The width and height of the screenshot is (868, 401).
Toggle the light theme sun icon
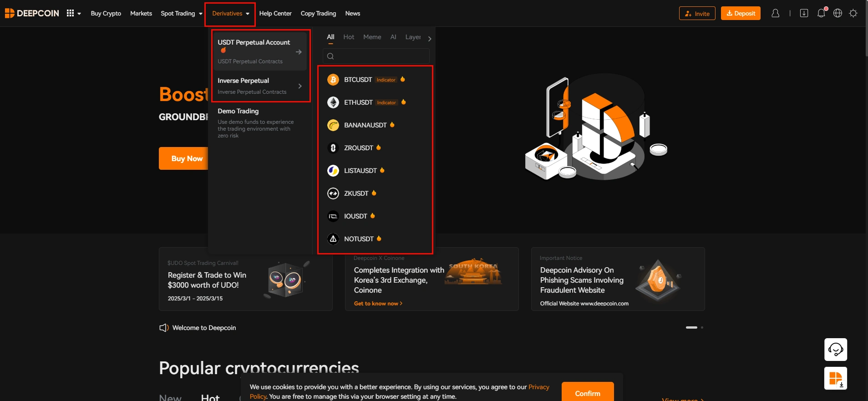pos(853,13)
